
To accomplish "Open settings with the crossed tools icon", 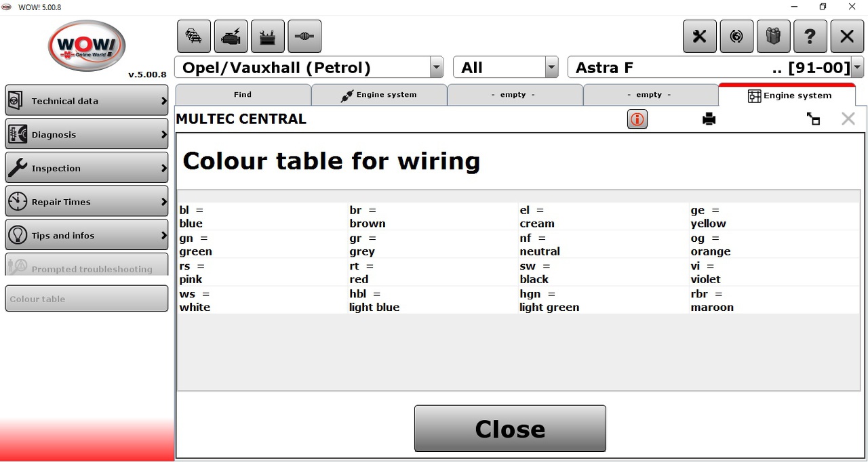I will (700, 37).
